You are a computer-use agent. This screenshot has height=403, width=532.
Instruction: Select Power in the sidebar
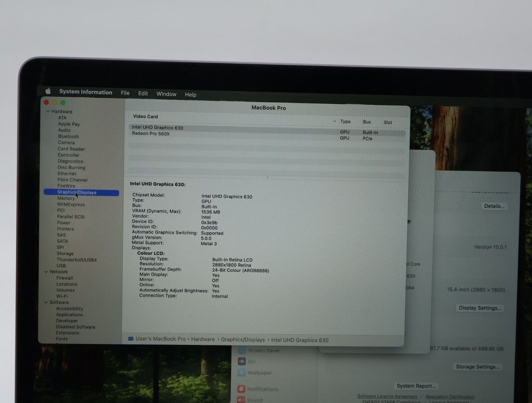pos(64,223)
